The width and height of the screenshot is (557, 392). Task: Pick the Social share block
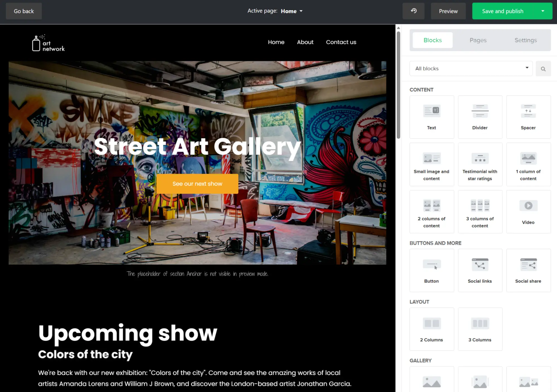[528, 270]
